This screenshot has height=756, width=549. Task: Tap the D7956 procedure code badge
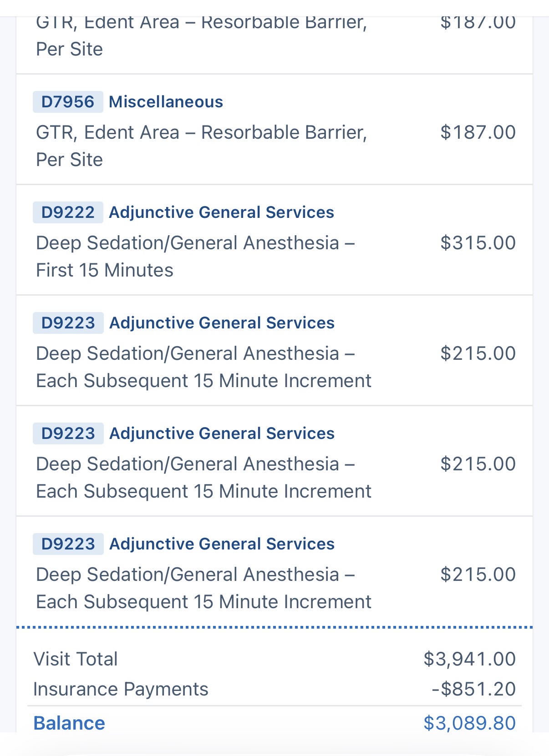coord(68,102)
